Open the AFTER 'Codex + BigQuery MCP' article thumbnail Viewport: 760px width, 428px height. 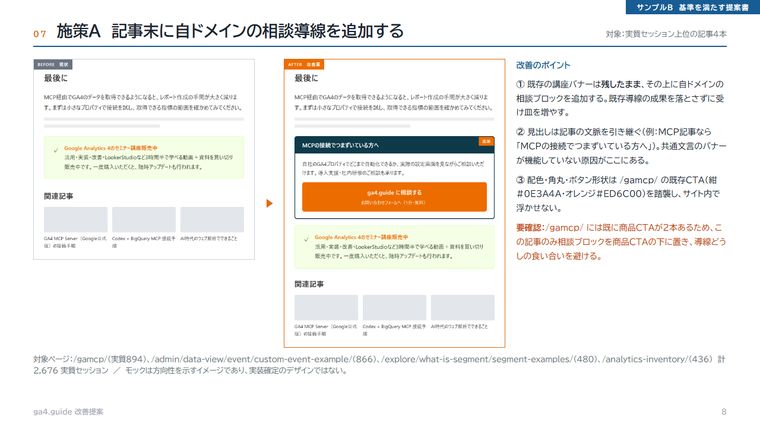tap(395, 307)
